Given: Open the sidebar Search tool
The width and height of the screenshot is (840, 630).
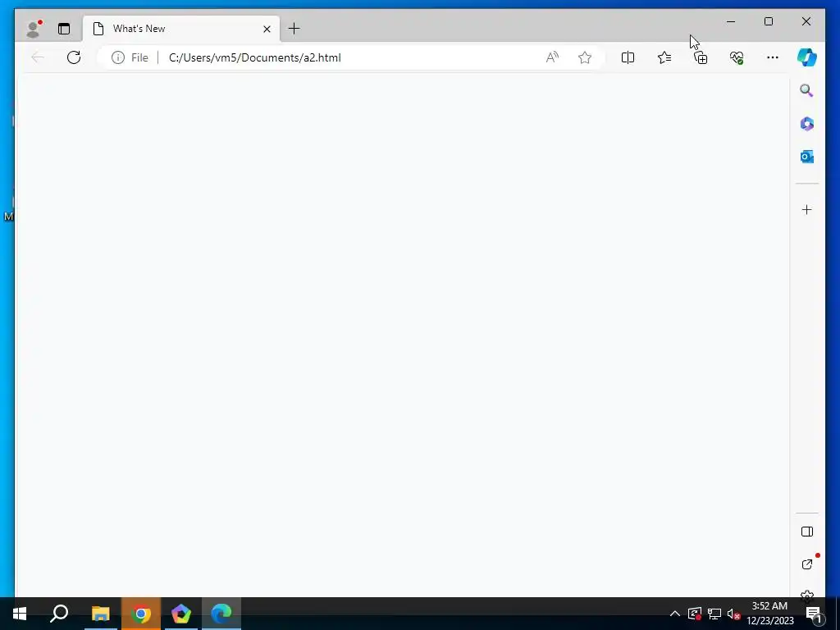Looking at the screenshot, I should [x=807, y=90].
